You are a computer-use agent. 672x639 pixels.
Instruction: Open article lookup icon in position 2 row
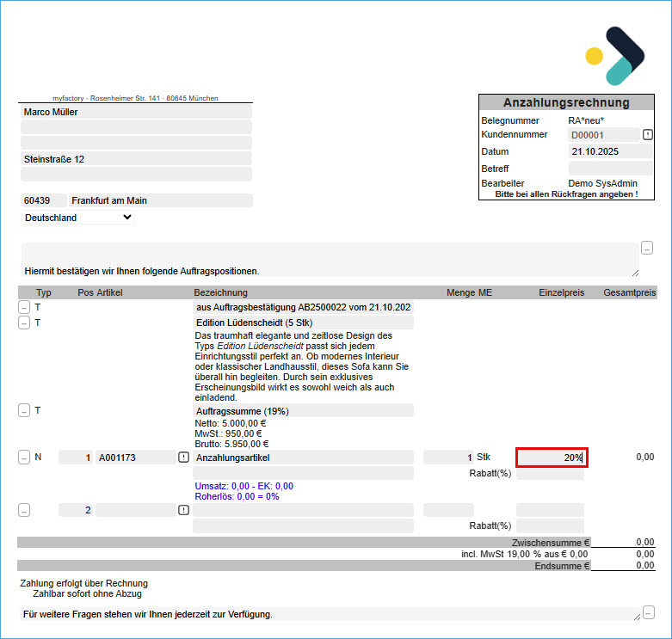point(183,510)
